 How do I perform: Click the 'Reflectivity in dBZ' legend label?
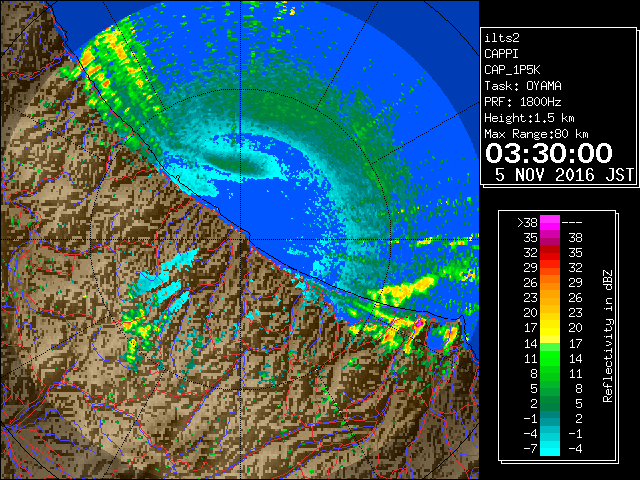pos(608,336)
